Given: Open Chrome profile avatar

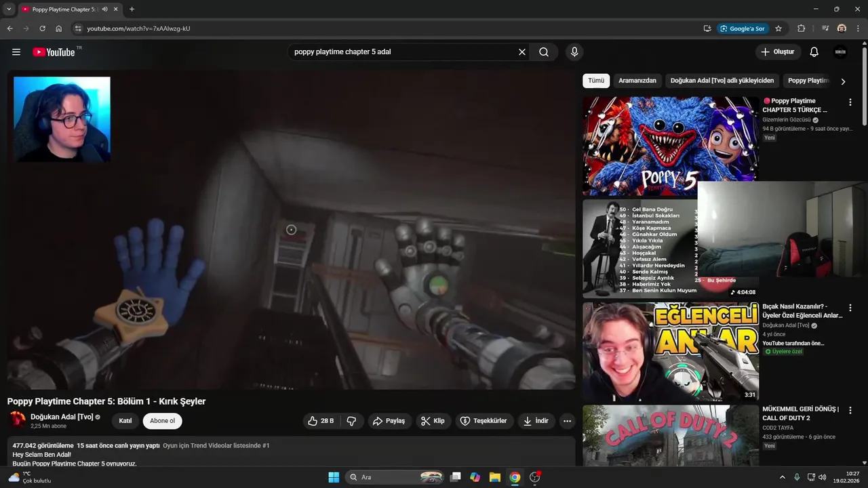Looking at the screenshot, I should (x=842, y=28).
